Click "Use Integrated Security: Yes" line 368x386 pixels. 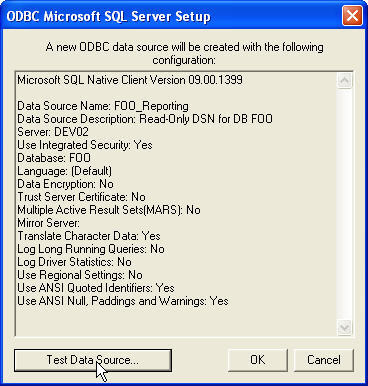click(85, 145)
